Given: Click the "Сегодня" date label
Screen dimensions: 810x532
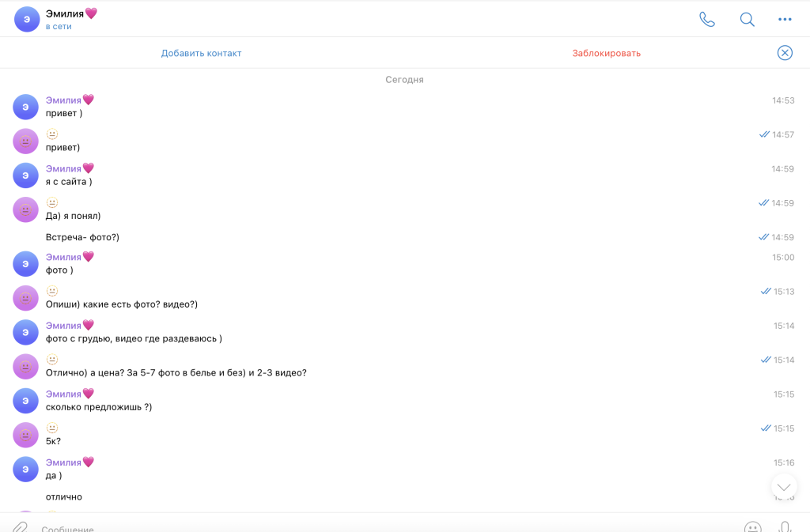Looking at the screenshot, I should pos(404,80).
